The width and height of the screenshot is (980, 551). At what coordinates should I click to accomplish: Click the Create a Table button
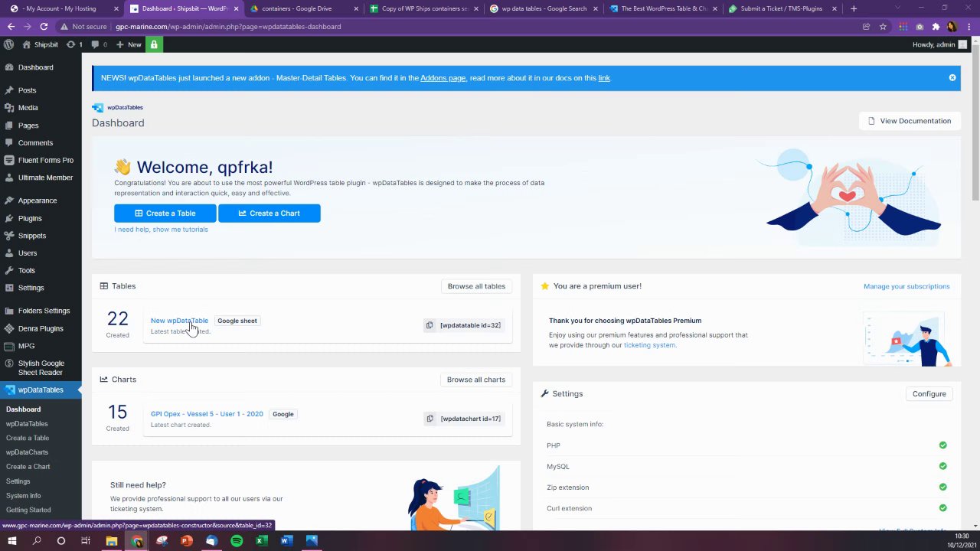pos(165,213)
